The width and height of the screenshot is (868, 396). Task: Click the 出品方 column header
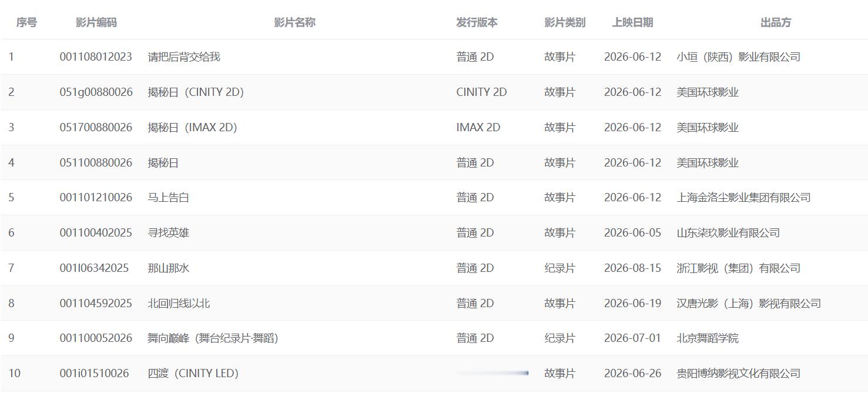click(776, 22)
